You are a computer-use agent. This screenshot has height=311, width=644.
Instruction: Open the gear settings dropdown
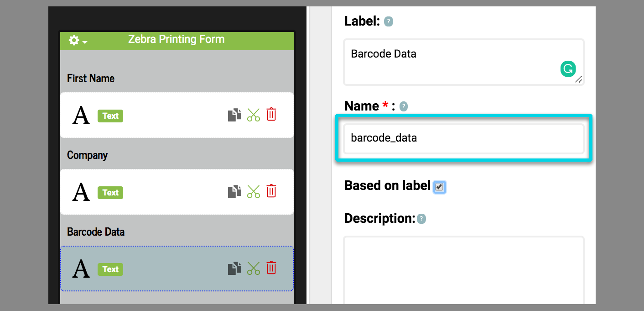coord(78,40)
